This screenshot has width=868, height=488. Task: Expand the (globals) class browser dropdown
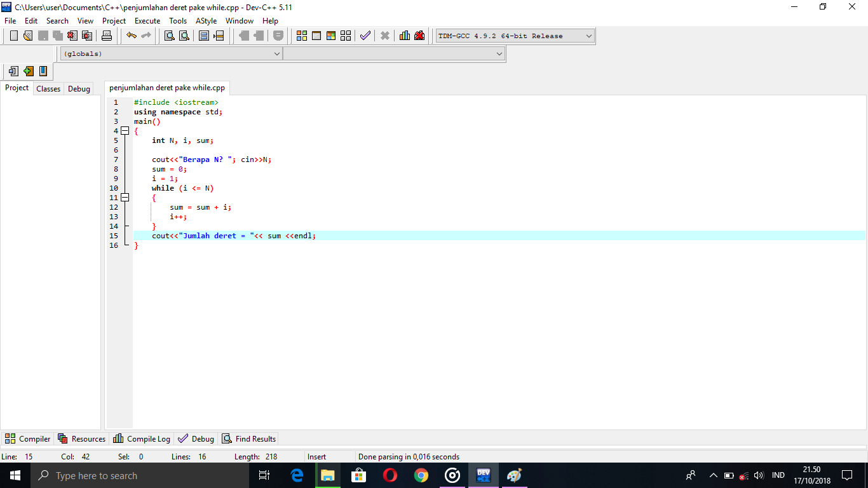coord(276,53)
